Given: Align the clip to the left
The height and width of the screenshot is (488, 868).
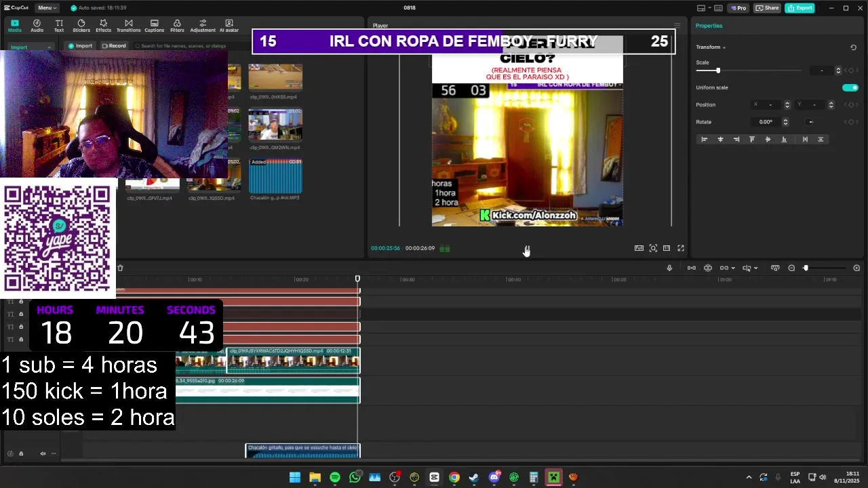Looking at the screenshot, I should point(704,139).
